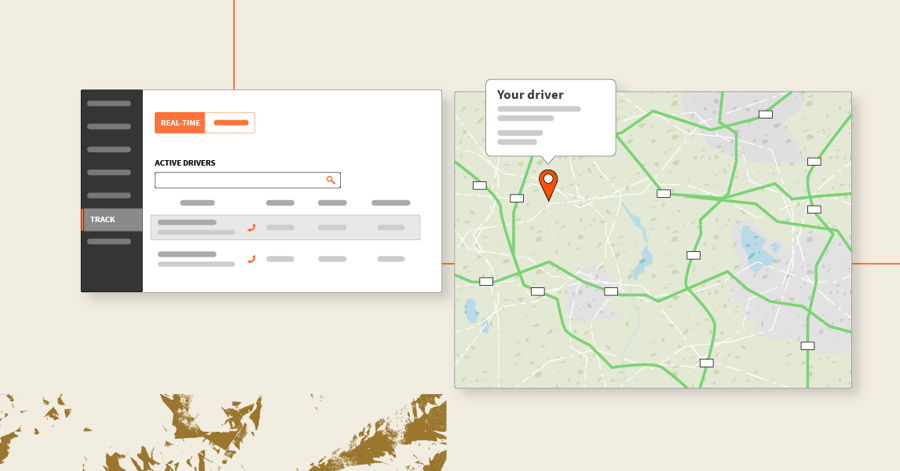900x471 pixels.
Task: Open the TRACK sidebar item
Action: click(112, 220)
